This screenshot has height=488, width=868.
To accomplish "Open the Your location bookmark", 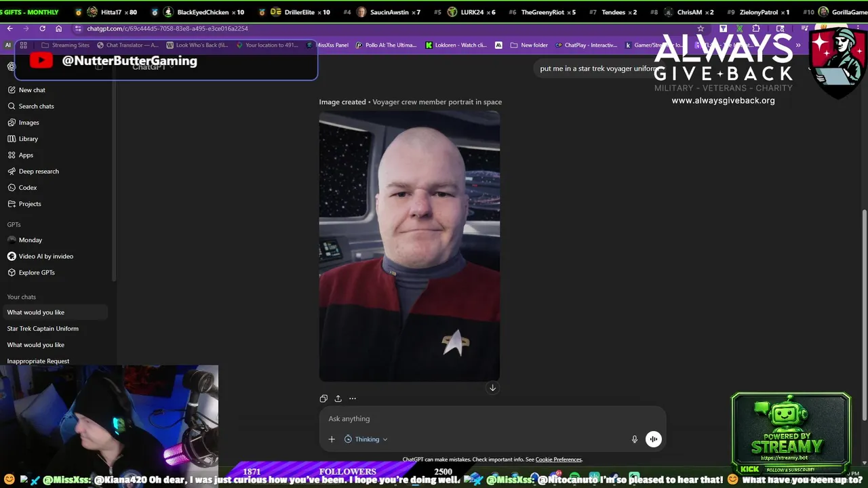I will coord(267,45).
